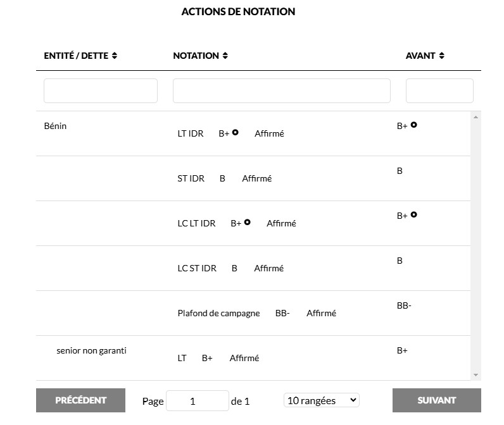The width and height of the screenshot is (504, 425).
Task: Click the ST IDR rating row
Action: 191,178
